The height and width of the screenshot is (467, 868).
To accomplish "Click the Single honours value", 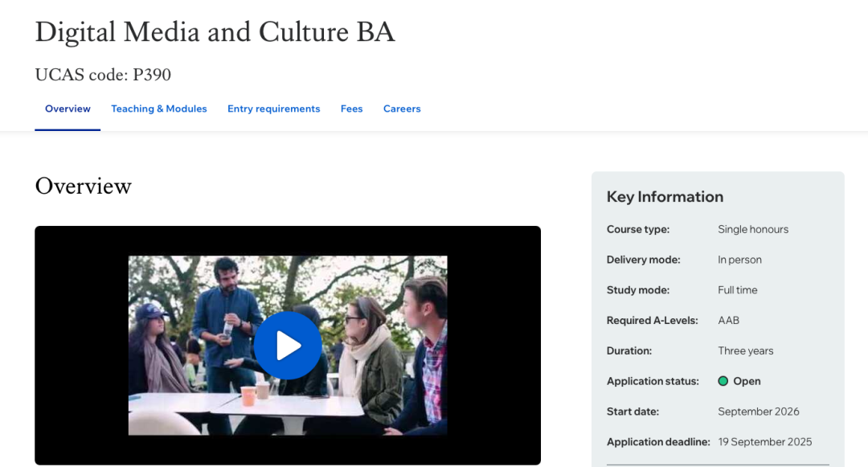I will click(753, 229).
